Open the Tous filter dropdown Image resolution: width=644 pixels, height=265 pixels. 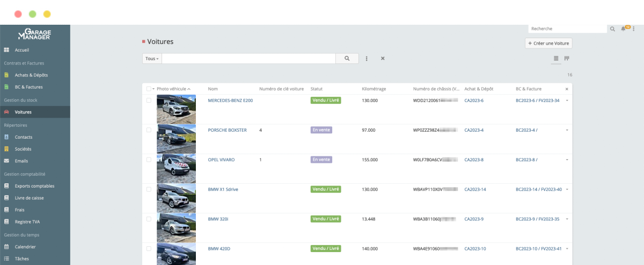pyautogui.click(x=152, y=59)
